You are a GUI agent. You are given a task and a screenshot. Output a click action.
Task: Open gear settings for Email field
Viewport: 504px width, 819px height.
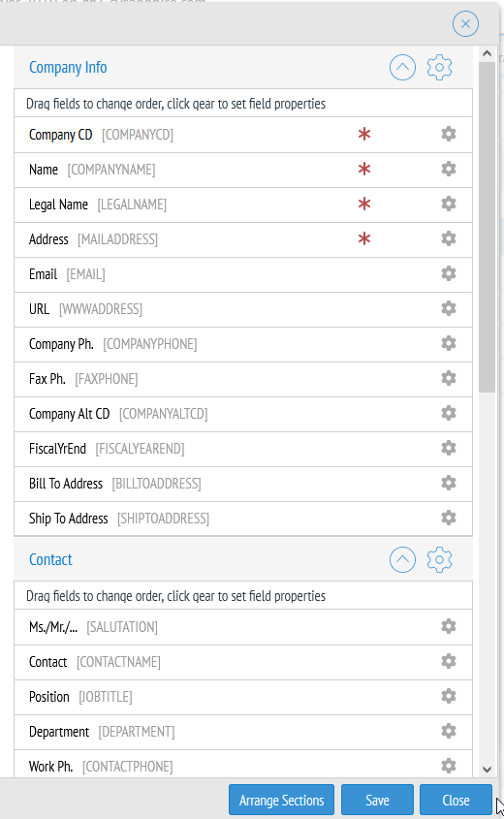[449, 273]
